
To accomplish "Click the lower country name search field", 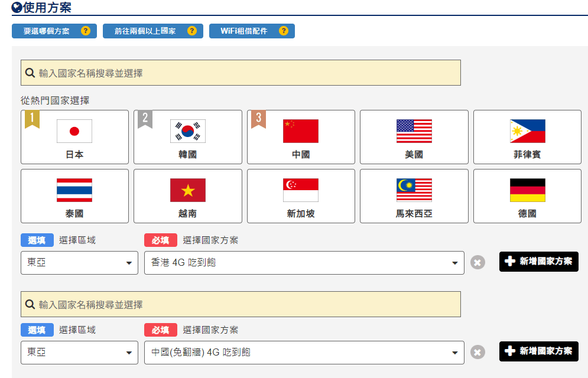I will click(241, 304).
